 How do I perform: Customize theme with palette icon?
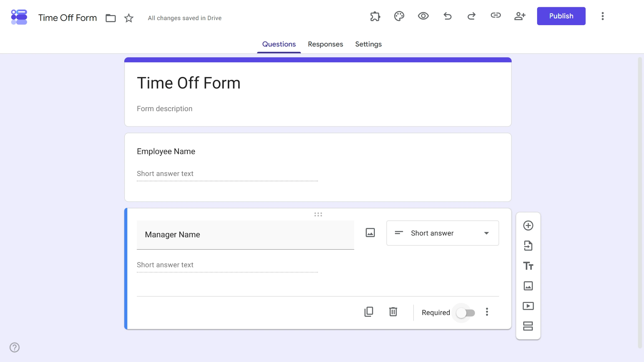point(399,16)
